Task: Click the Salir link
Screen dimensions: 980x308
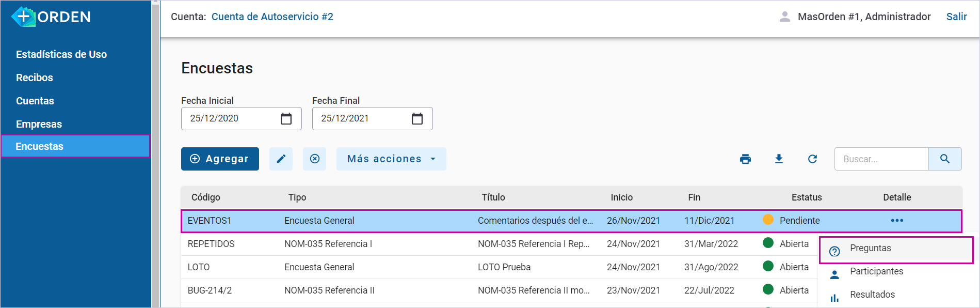Action: [x=956, y=17]
